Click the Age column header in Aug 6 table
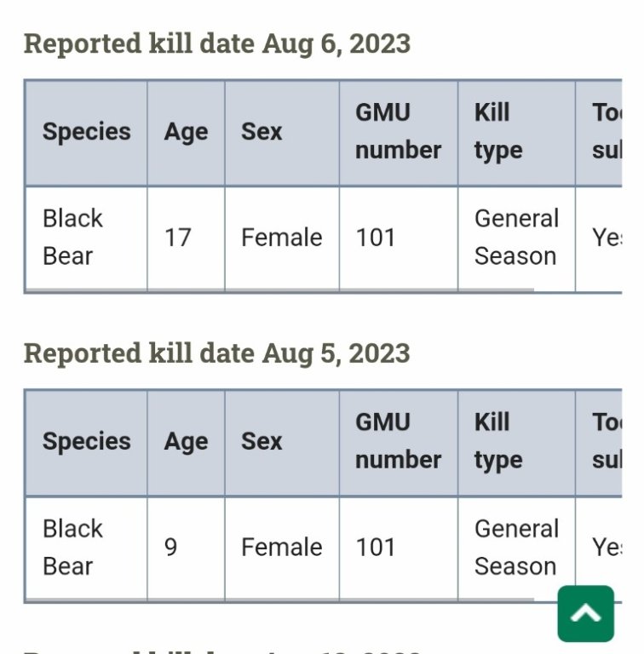The width and height of the screenshot is (644, 654). (186, 132)
